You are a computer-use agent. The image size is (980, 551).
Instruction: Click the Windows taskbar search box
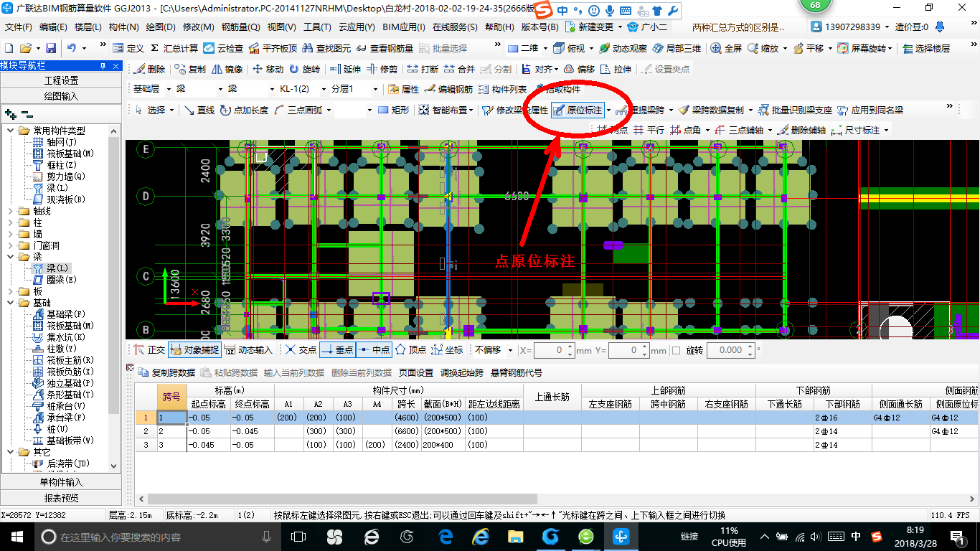click(x=156, y=536)
